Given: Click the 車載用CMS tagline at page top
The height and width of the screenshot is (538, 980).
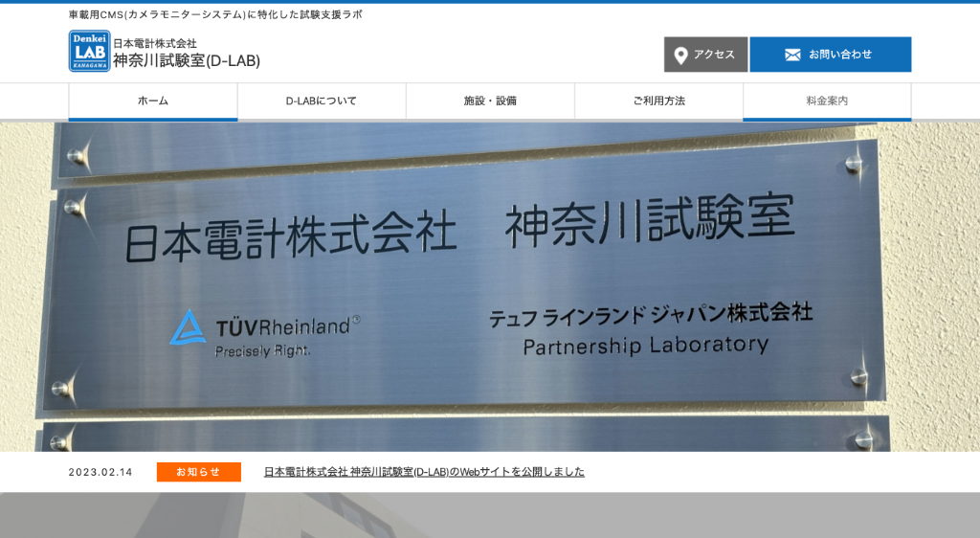Looking at the screenshot, I should coord(215,14).
